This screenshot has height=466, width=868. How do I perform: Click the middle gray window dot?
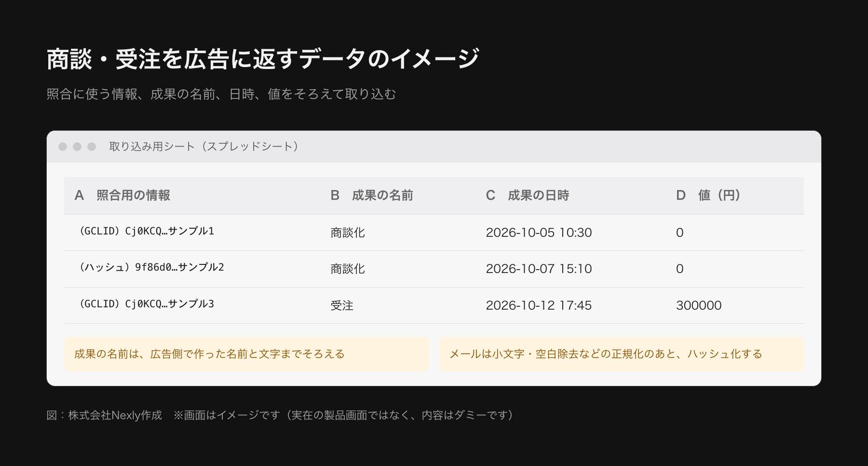pyautogui.click(x=77, y=147)
